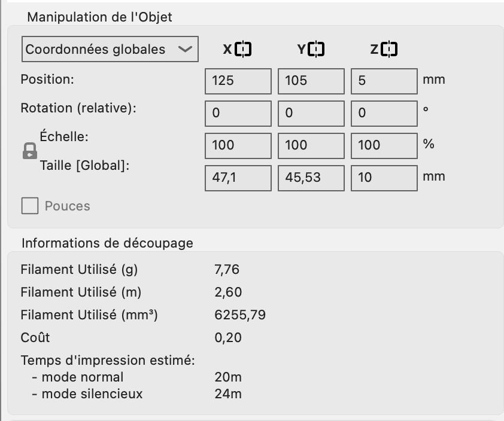Focus the Échelle Y percentage field
Image resolution: width=504 pixels, height=421 pixels.
311,145
